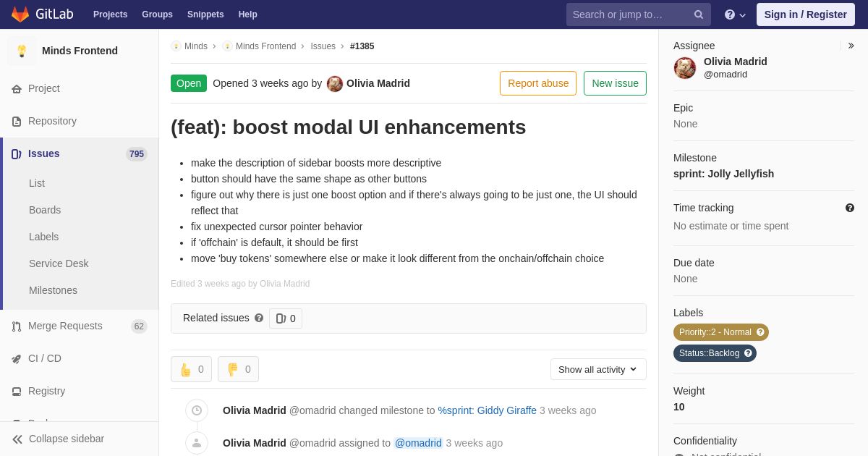Click the Weight value 10

(x=679, y=407)
